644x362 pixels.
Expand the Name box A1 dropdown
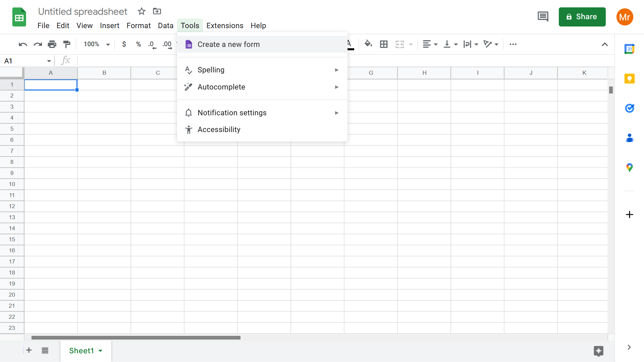pos(49,61)
